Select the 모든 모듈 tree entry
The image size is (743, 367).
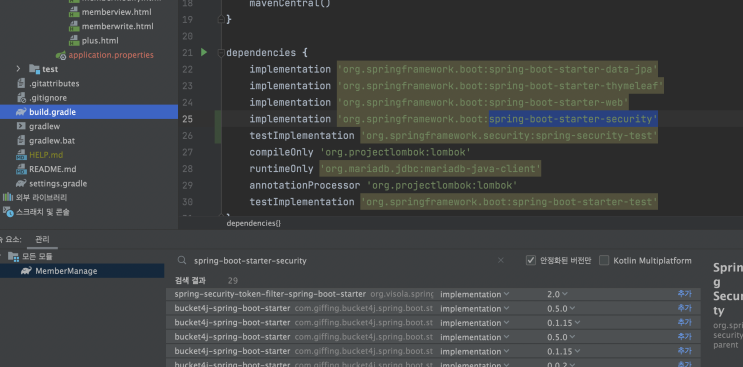pos(37,257)
